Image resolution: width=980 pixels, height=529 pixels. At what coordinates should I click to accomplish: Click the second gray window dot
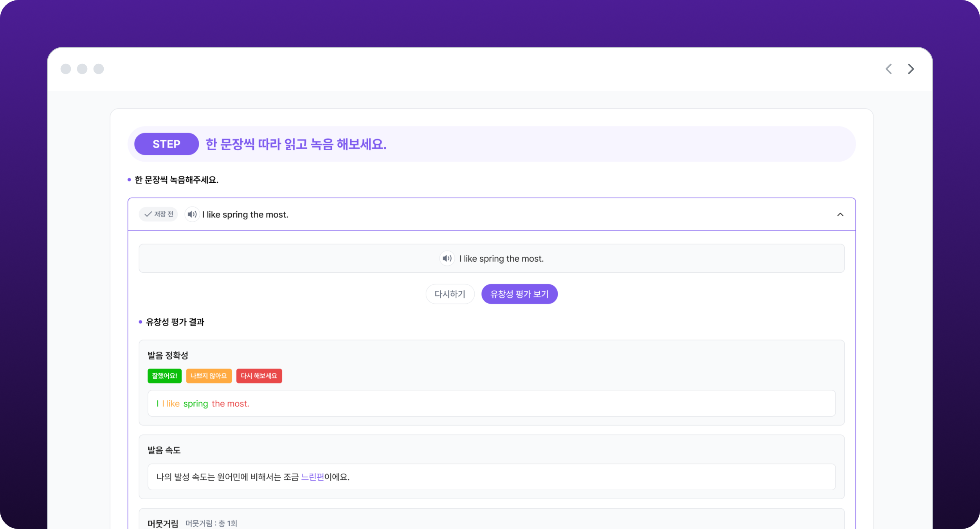tap(82, 69)
